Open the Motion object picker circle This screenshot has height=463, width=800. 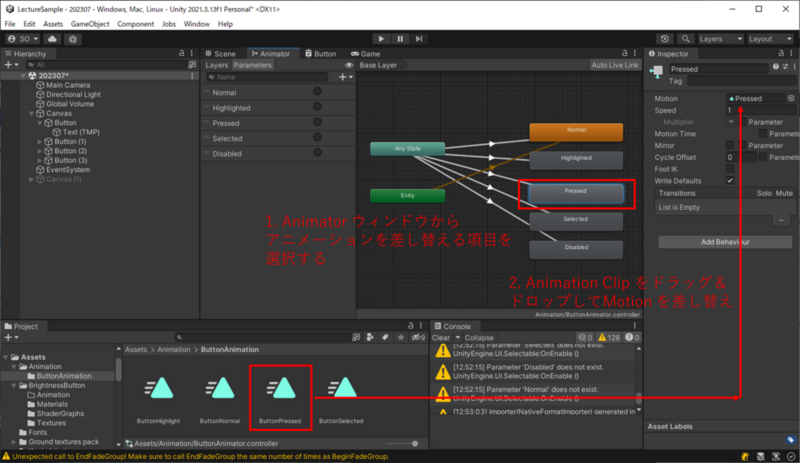pos(791,99)
